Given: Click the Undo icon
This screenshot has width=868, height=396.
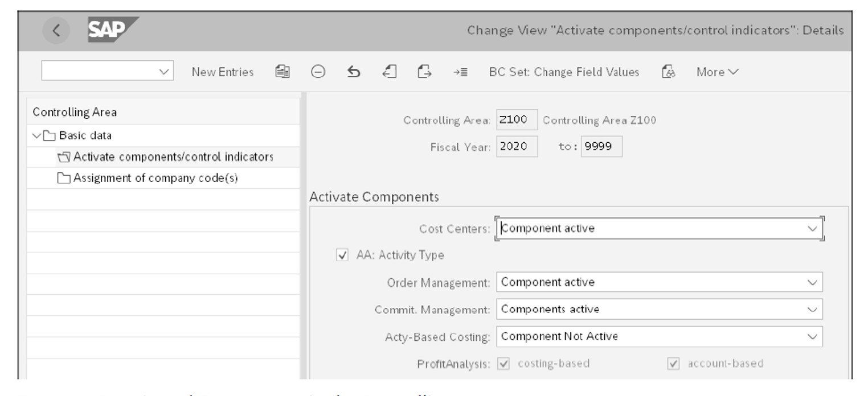Looking at the screenshot, I should click(x=353, y=72).
